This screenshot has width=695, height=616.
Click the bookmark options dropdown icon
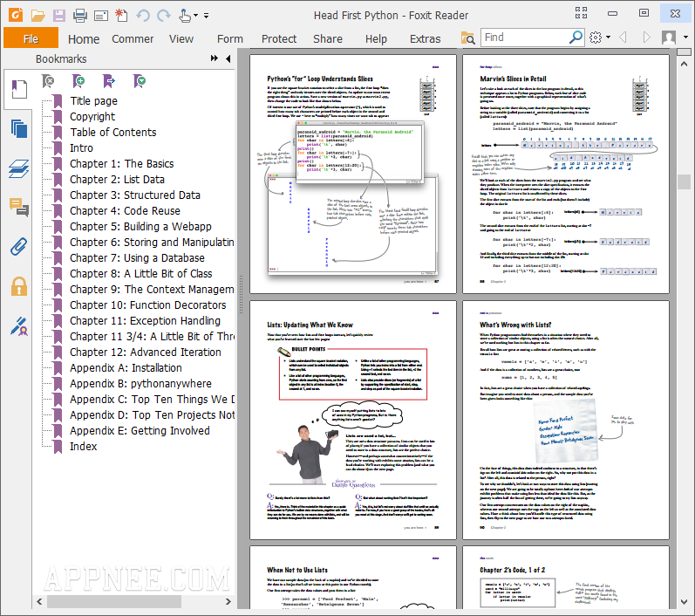pyautogui.click(x=140, y=81)
